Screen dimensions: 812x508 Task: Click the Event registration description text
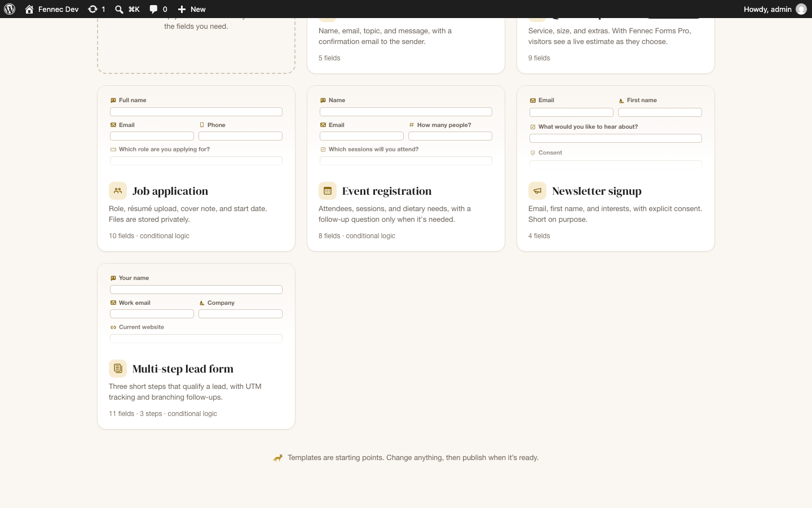pos(395,214)
